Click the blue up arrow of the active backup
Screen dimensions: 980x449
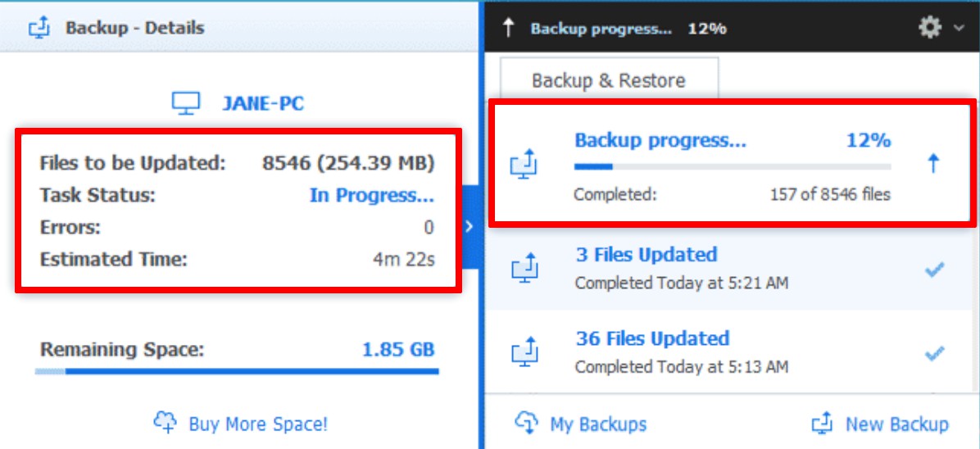pyautogui.click(x=932, y=164)
